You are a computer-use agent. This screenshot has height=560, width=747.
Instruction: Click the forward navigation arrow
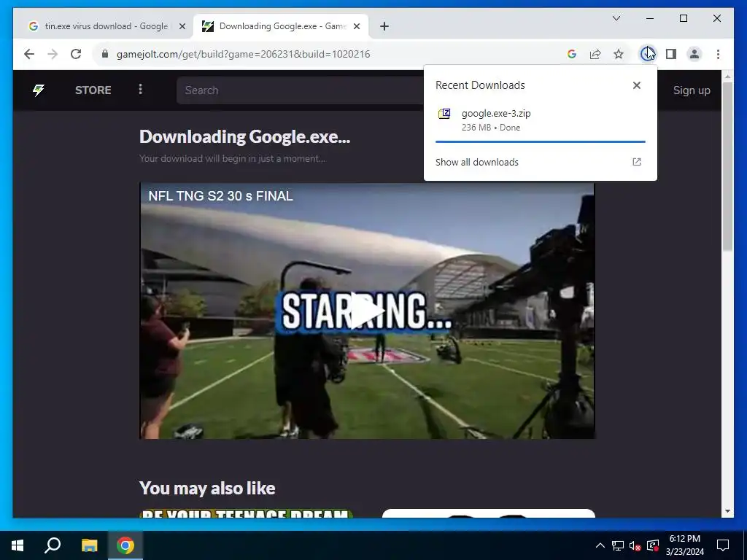click(53, 54)
